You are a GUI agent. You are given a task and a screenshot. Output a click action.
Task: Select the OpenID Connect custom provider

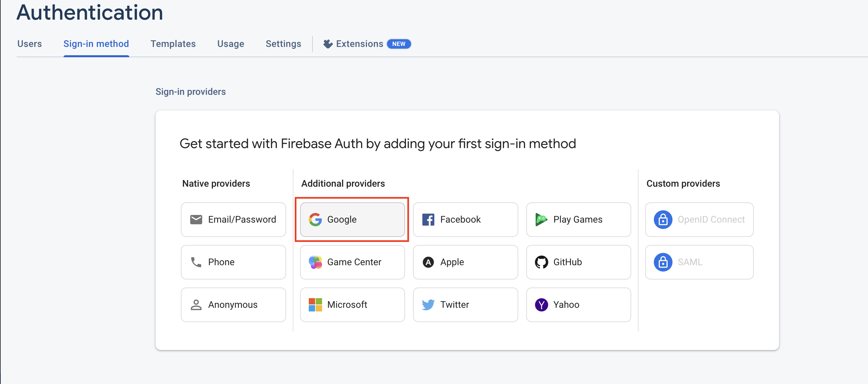(x=699, y=219)
